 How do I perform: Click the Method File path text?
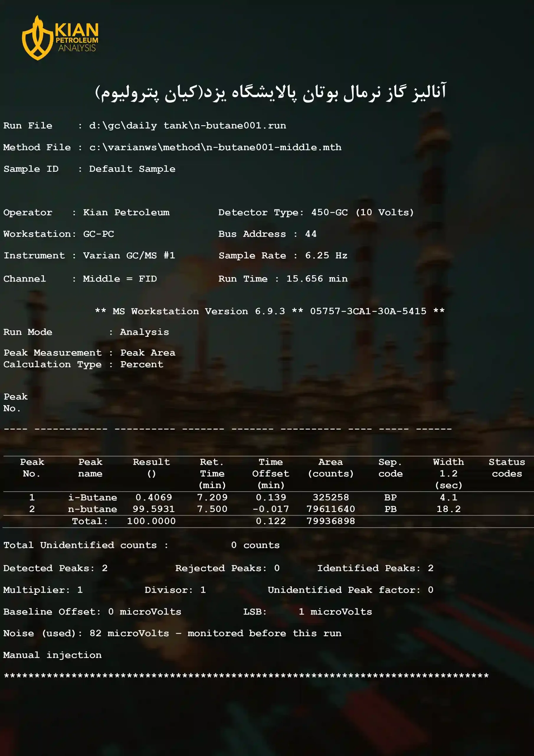215,147
